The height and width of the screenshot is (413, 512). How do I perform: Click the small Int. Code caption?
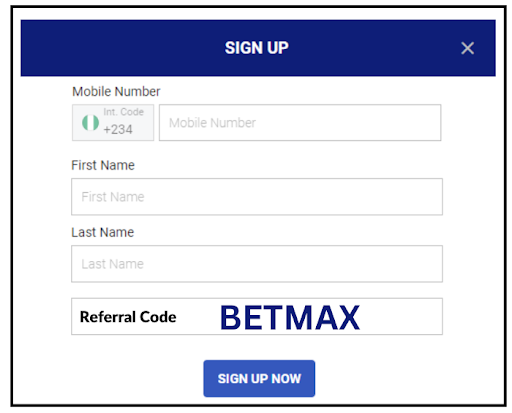pos(123,112)
